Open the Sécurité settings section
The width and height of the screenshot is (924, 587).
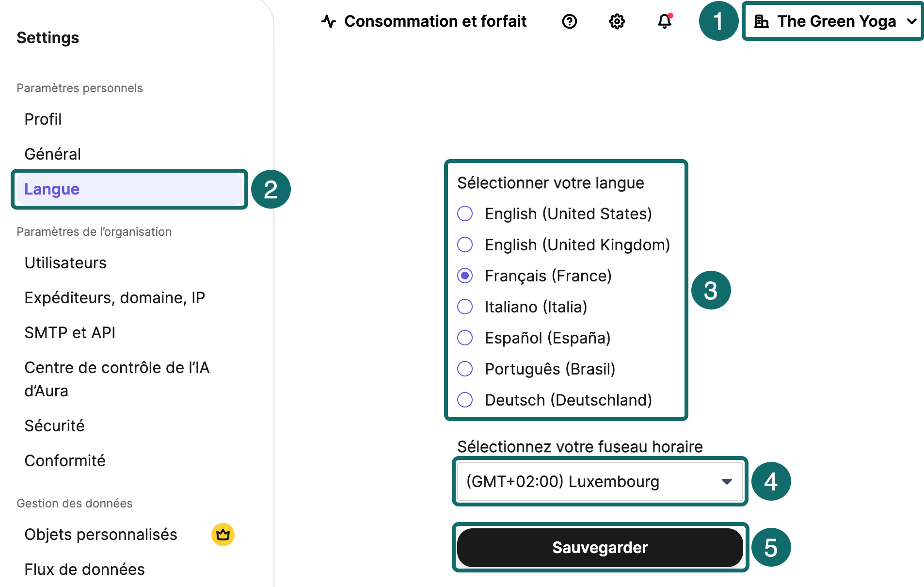point(54,426)
